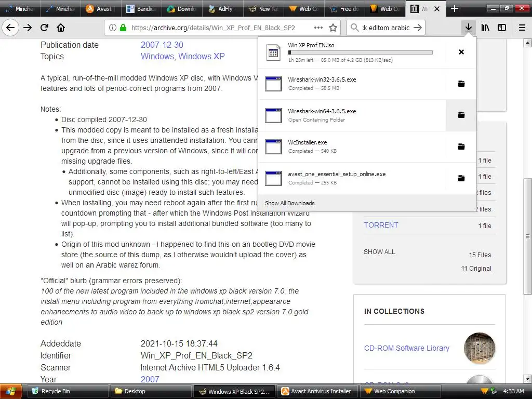This screenshot has height=399, width=532.
Task: Go back with the back arrow button
Action: tap(10, 28)
